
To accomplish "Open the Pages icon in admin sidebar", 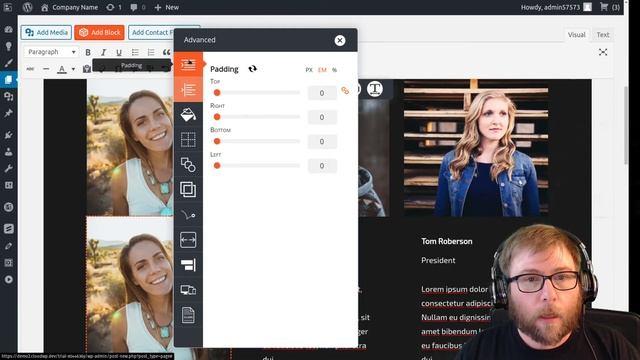I will (9, 80).
